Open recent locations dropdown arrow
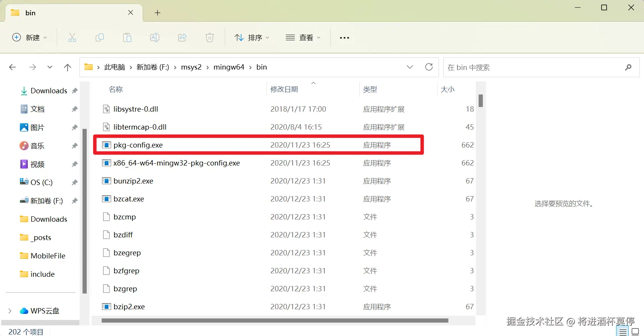644x336 pixels. (50, 67)
